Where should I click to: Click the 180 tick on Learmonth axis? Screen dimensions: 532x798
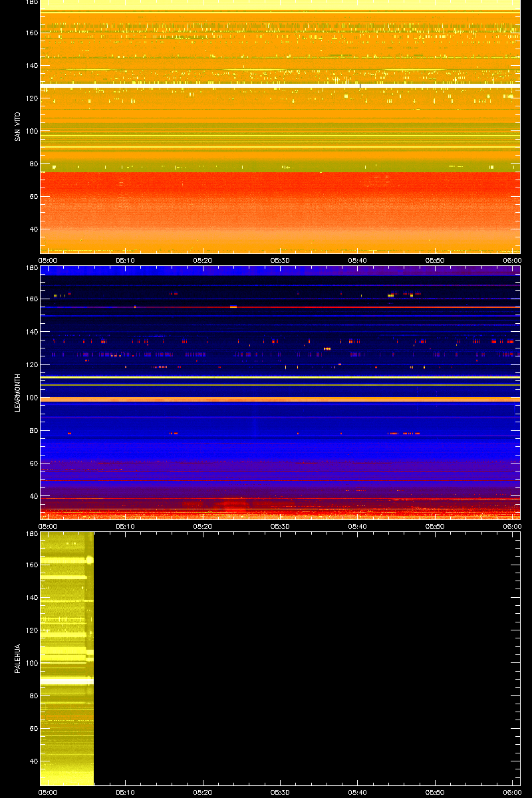pyautogui.click(x=31, y=268)
